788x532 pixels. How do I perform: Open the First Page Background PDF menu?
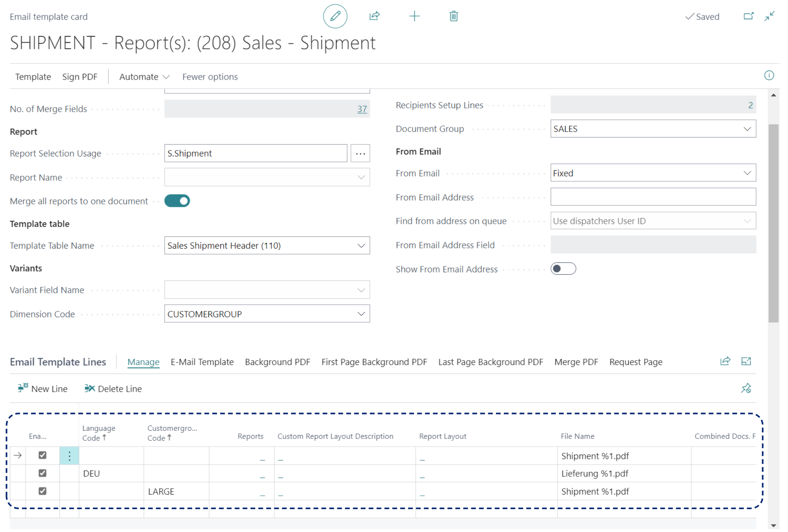coord(374,362)
